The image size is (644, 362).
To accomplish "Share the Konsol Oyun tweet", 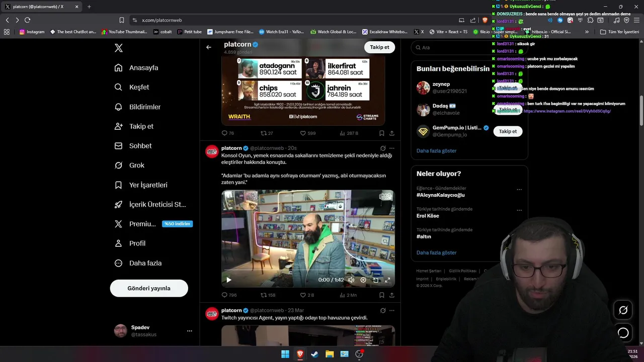I will 392,295.
